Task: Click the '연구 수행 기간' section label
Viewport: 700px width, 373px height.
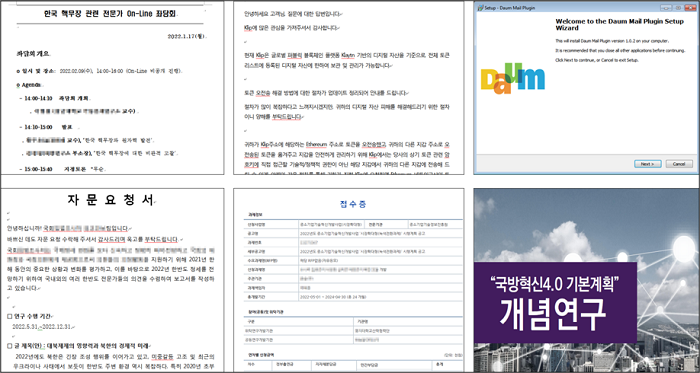Action: [29, 316]
